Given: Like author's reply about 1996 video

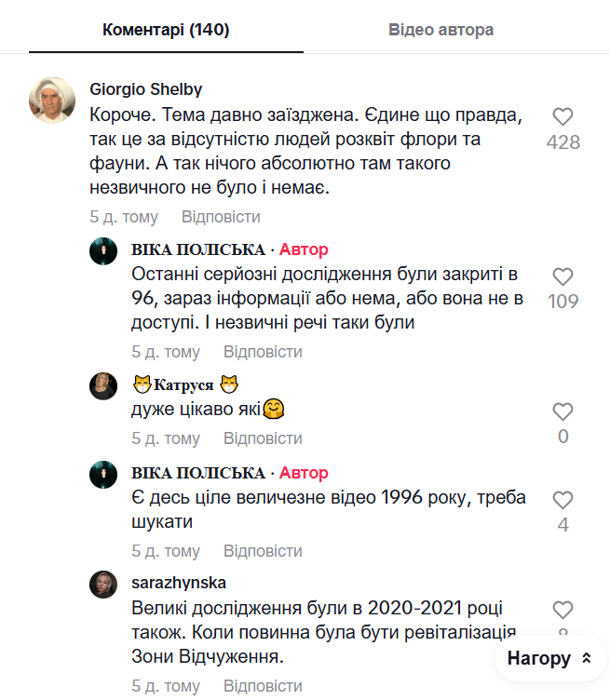Looking at the screenshot, I should click(x=563, y=500).
